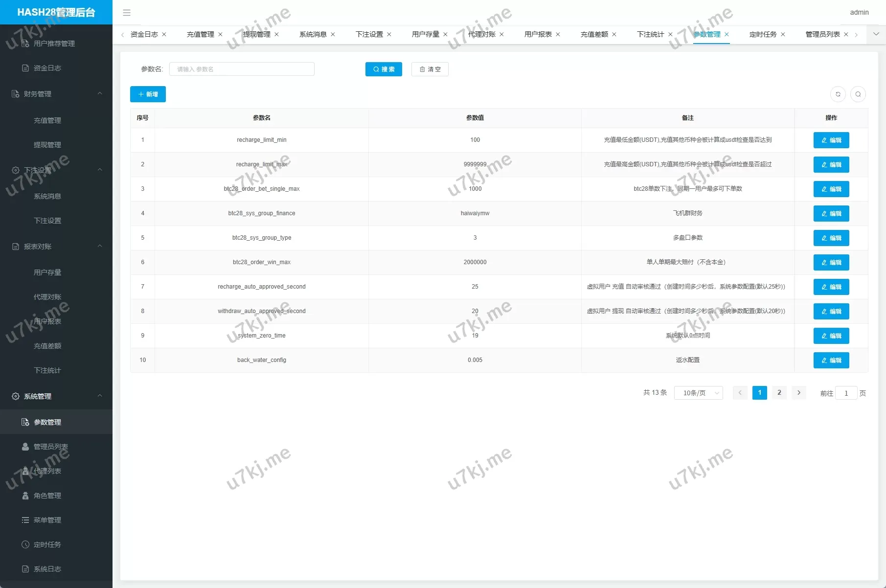The height and width of the screenshot is (588, 886).
Task: Open the tab options dropdown chevron
Action: click(x=876, y=34)
